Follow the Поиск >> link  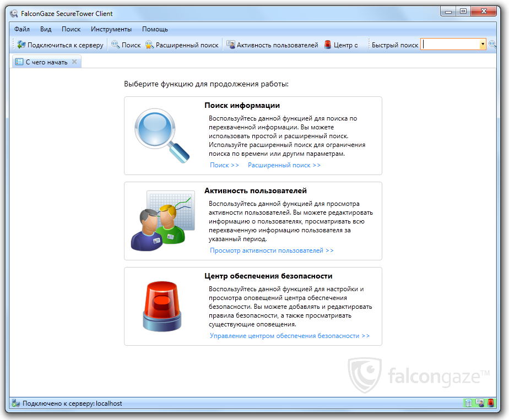click(224, 165)
